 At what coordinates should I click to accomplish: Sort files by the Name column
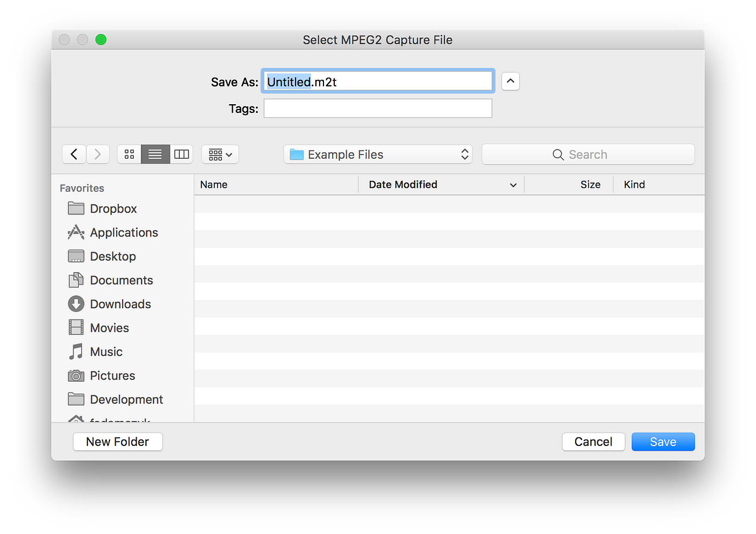tap(214, 184)
